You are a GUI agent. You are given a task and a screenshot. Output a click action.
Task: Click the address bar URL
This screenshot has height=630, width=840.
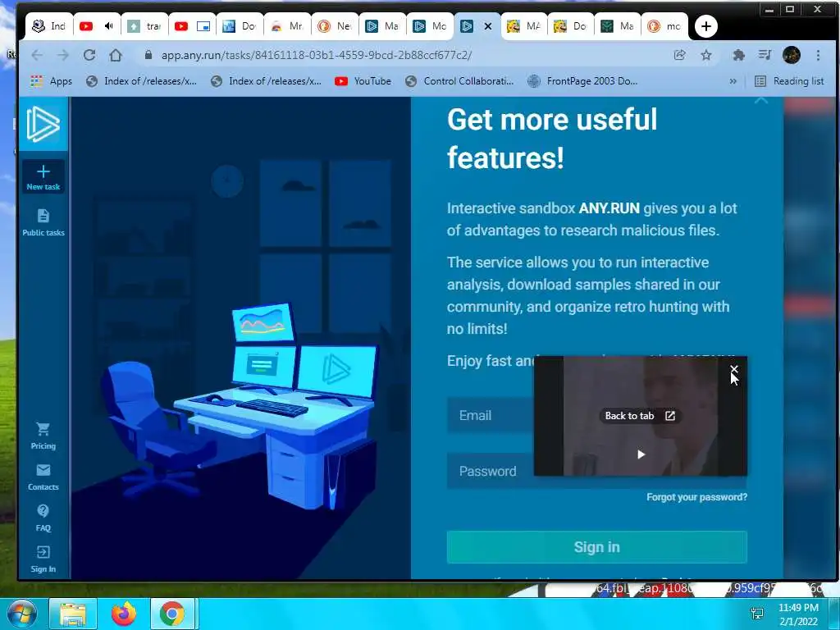click(316, 55)
